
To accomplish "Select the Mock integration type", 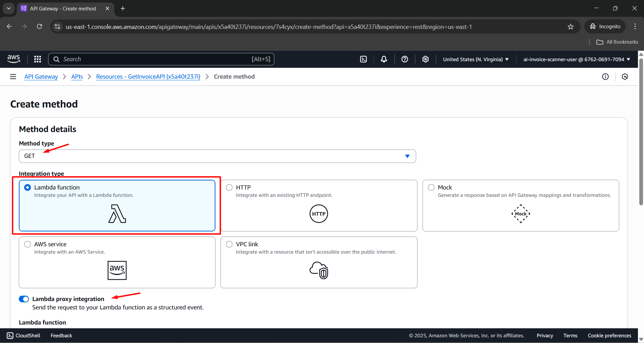I will click(x=431, y=187).
